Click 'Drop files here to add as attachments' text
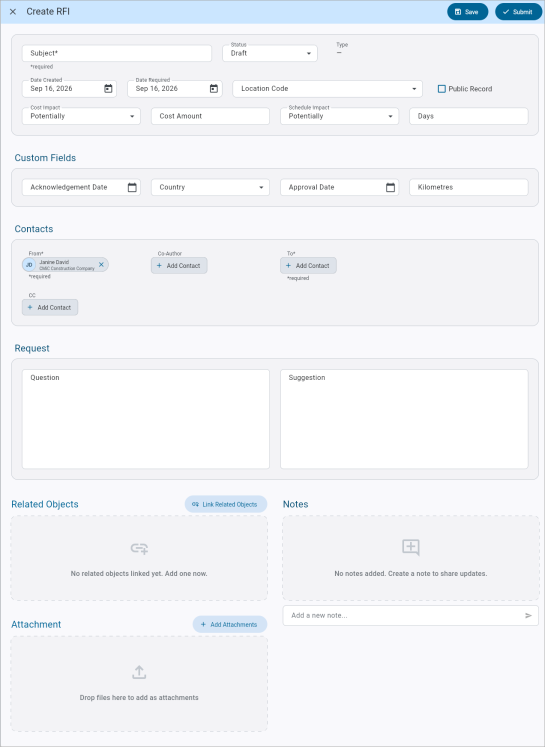 (139, 697)
